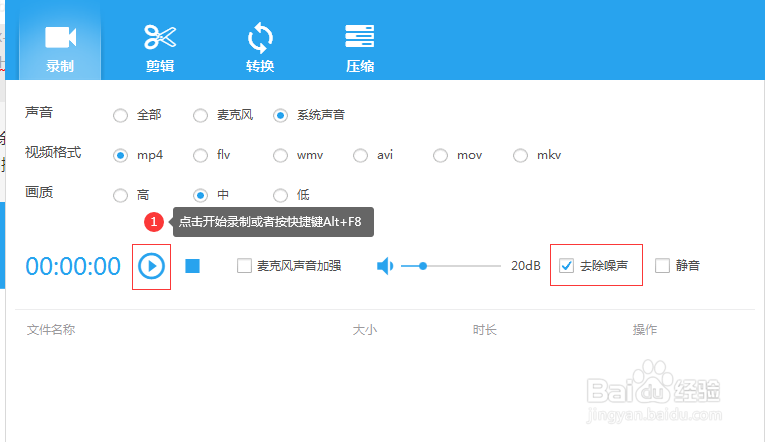The height and width of the screenshot is (442, 765).
Task: Start recording with the play button
Action: point(151,266)
